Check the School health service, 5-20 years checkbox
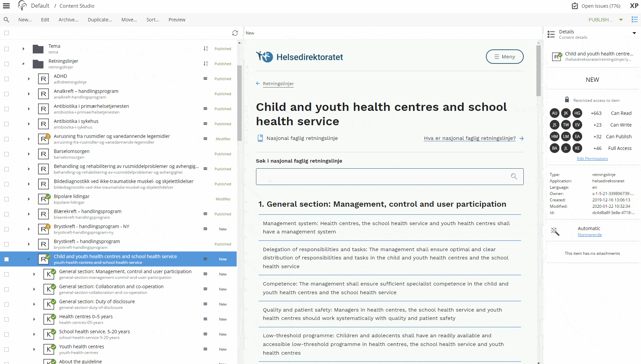Viewport: 641px width, 364px height. (6, 334)
